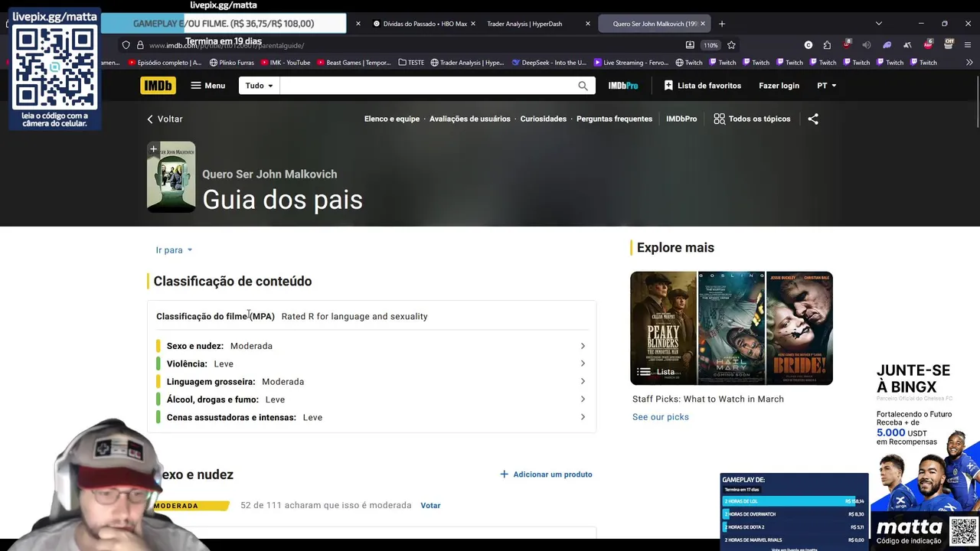
Task: Open the Firefox application menu
Action: (969, 45)
